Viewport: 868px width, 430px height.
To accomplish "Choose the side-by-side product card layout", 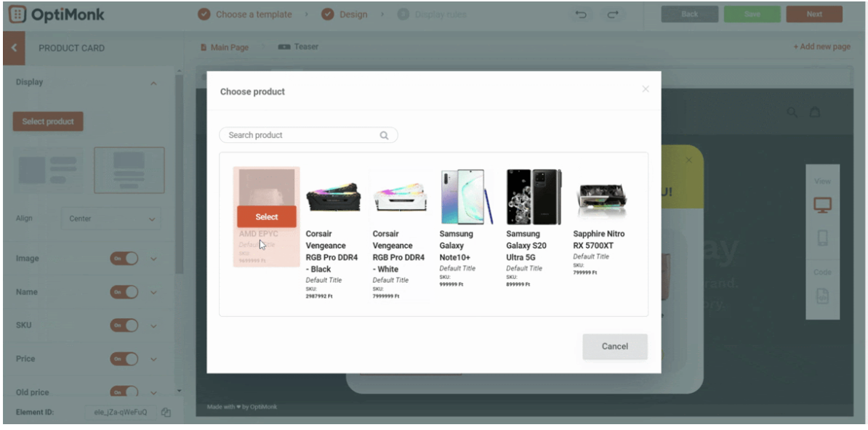I will tap(48, 170).
